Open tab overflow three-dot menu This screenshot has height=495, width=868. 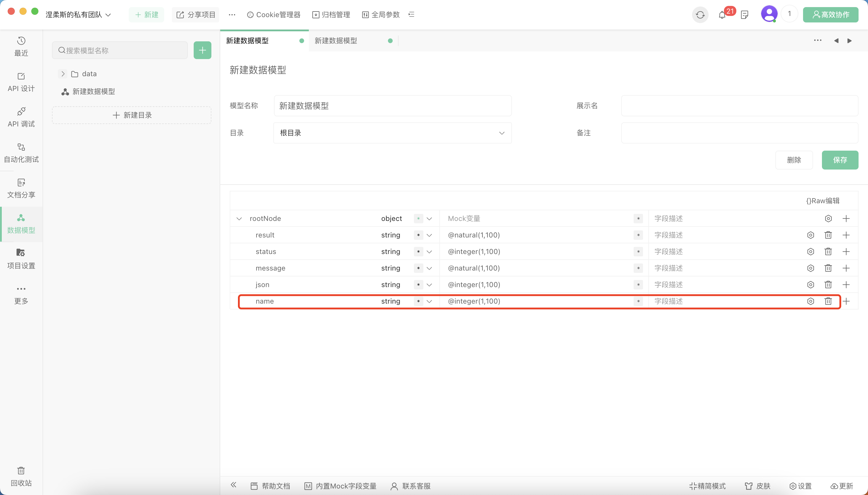click(x=818, y=40)
